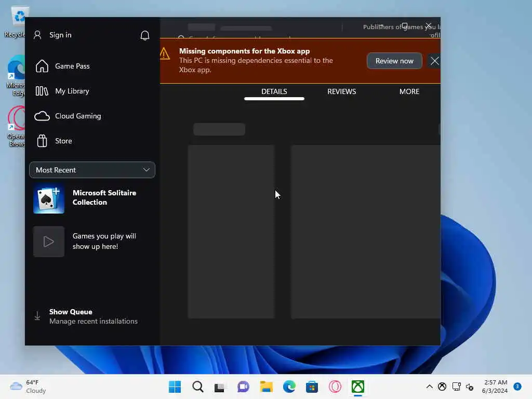The width and height of the screenshot is (532, 399).
Task: Click "Missing components for the Xbox app" heading
Action: 244,51
